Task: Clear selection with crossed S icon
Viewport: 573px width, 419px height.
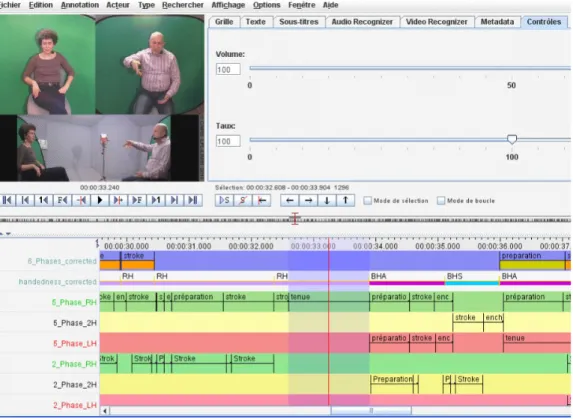Action: [243, 200]
